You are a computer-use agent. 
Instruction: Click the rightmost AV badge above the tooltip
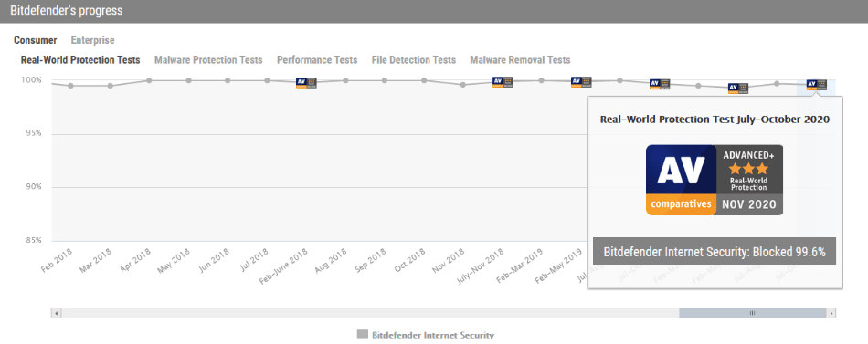817,85
